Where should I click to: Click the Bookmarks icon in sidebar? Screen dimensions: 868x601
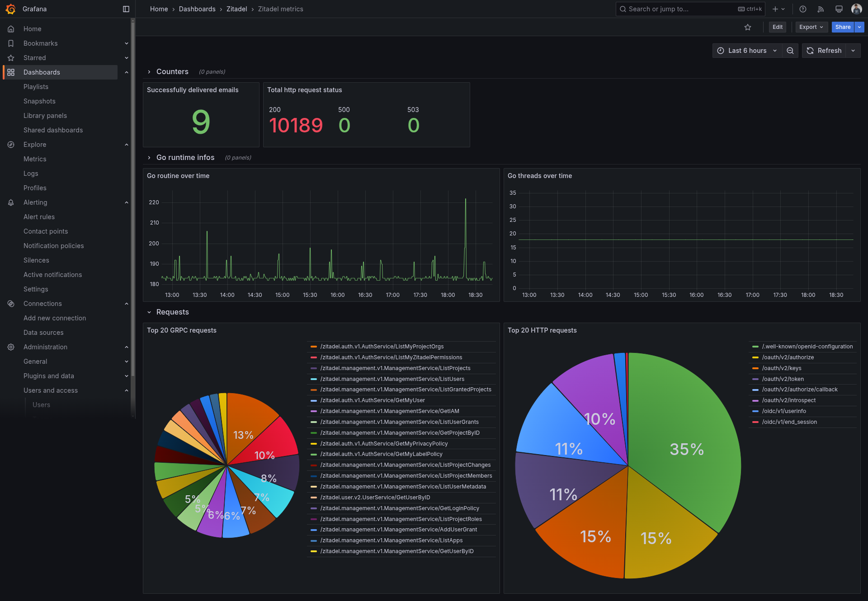(11, 43)
